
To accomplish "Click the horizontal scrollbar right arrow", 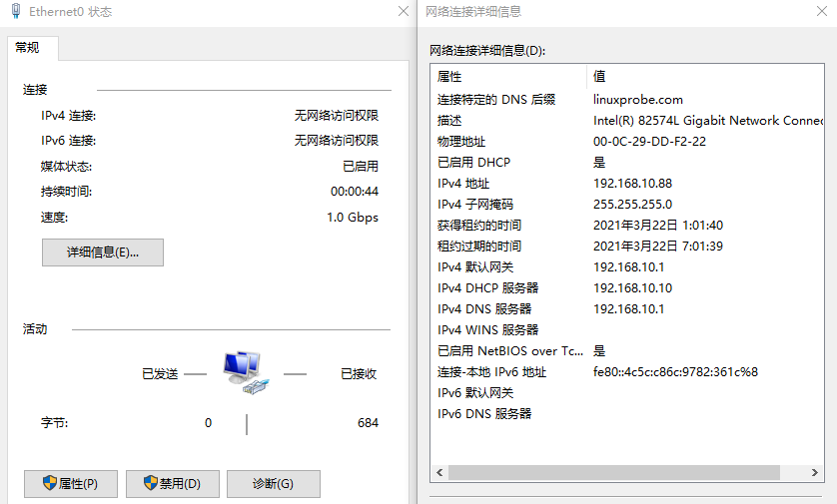I will click(816, 472).
